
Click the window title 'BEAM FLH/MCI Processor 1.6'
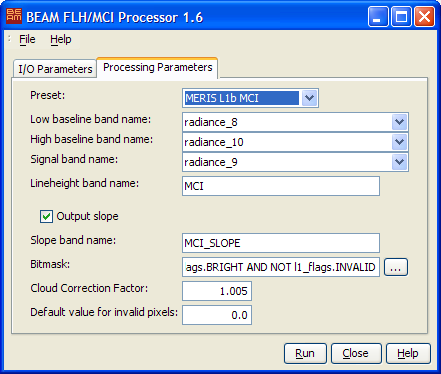click(115, 17)
